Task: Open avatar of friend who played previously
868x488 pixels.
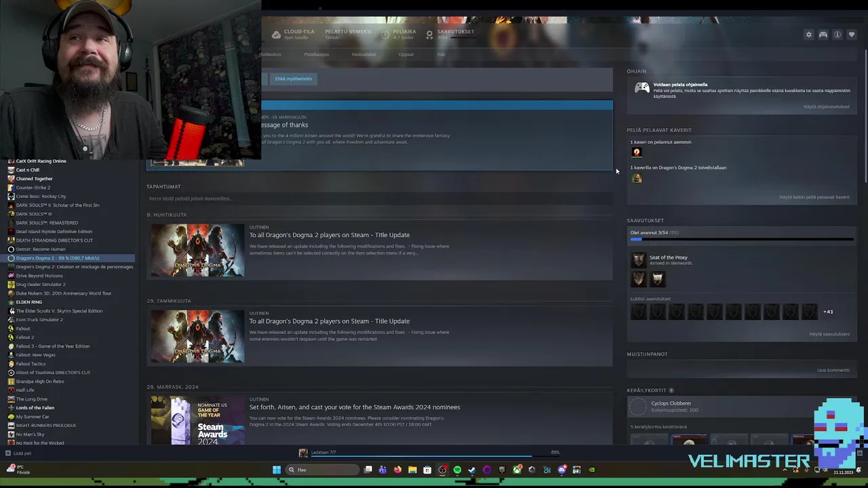Action: [x=636, y=152]
